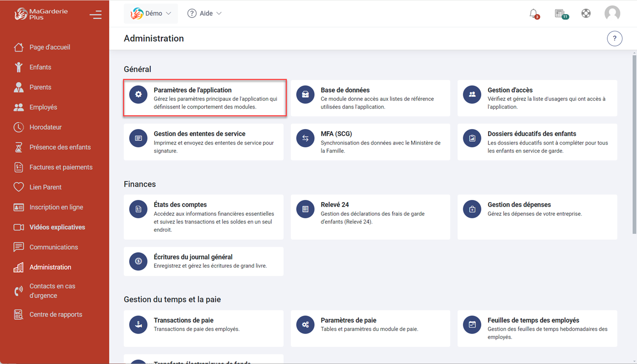Collapse sidebar with hamburger menu icon
Image resolution: width=637 pixels, height=364 pixels.
click(96, 15)
